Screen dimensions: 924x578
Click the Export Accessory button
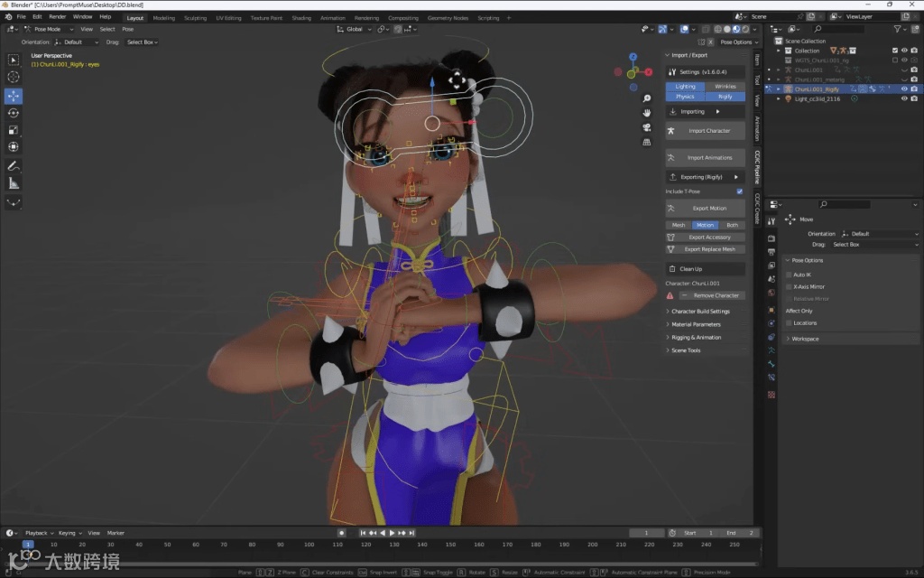point(705,238)
